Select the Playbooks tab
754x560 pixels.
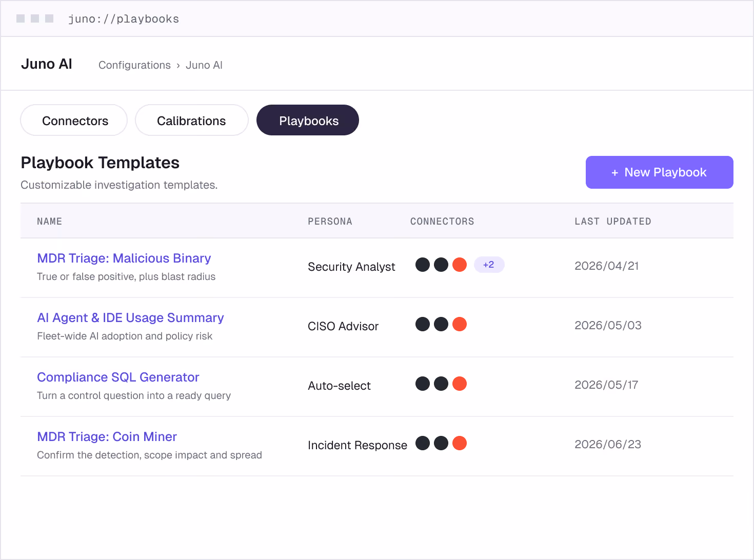[308, 120]
